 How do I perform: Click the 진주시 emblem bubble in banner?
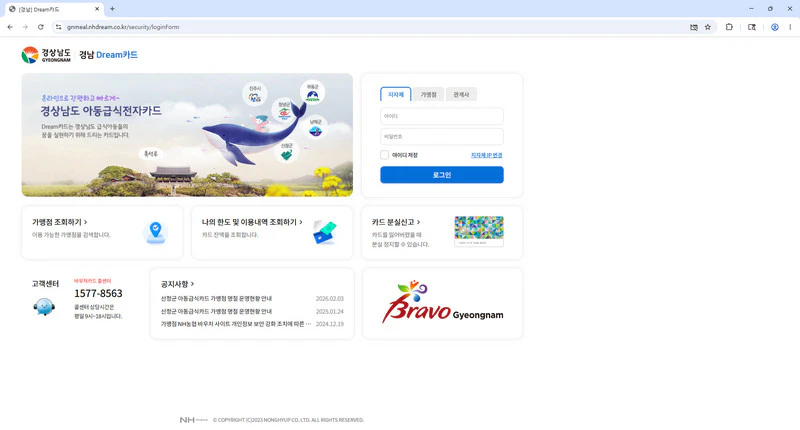[x=255, y=94]
